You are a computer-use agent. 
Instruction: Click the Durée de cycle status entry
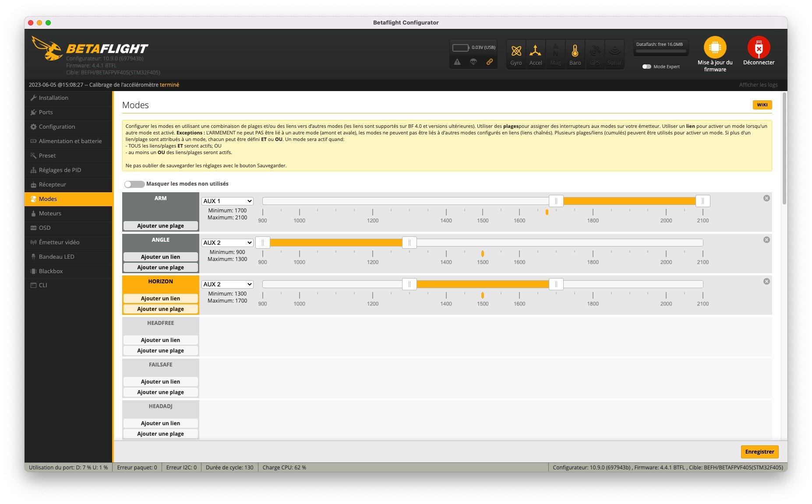click(x=229, y=467)
